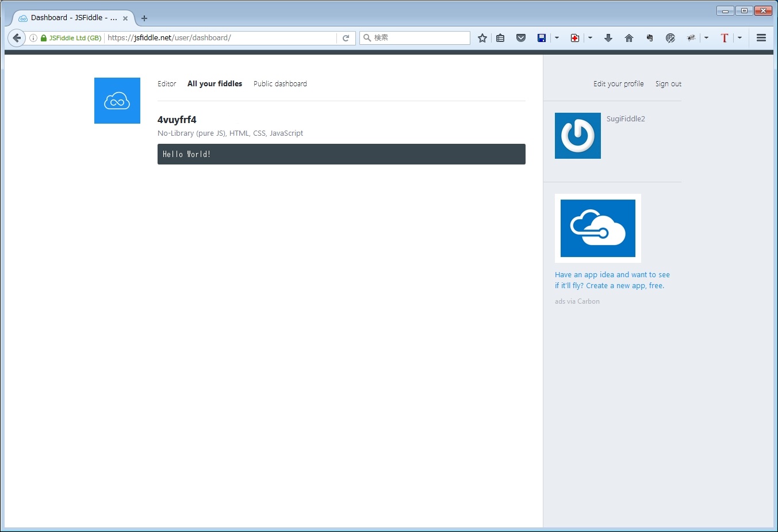
Task: Reload the page with the refresh button
Action: coord(346,38)
